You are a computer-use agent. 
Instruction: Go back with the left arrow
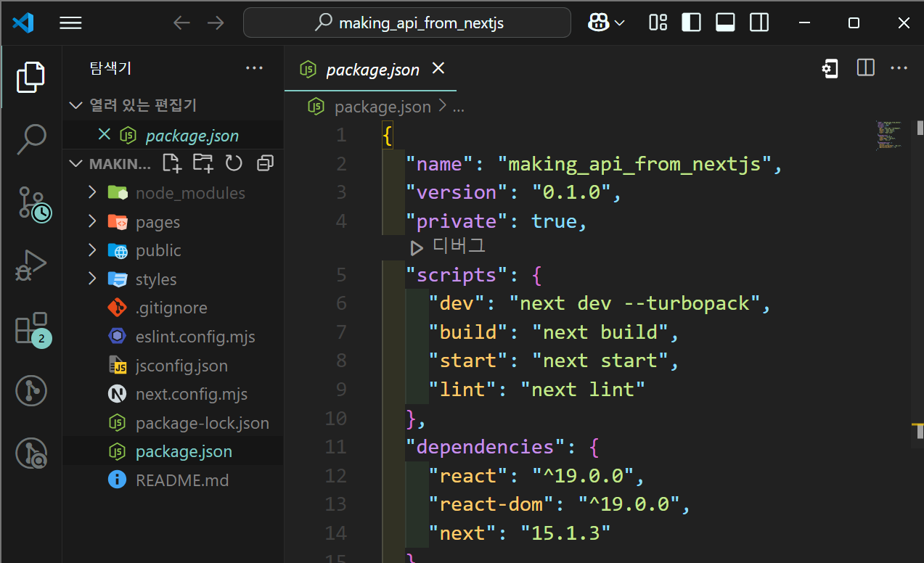[x=181, y=23]
